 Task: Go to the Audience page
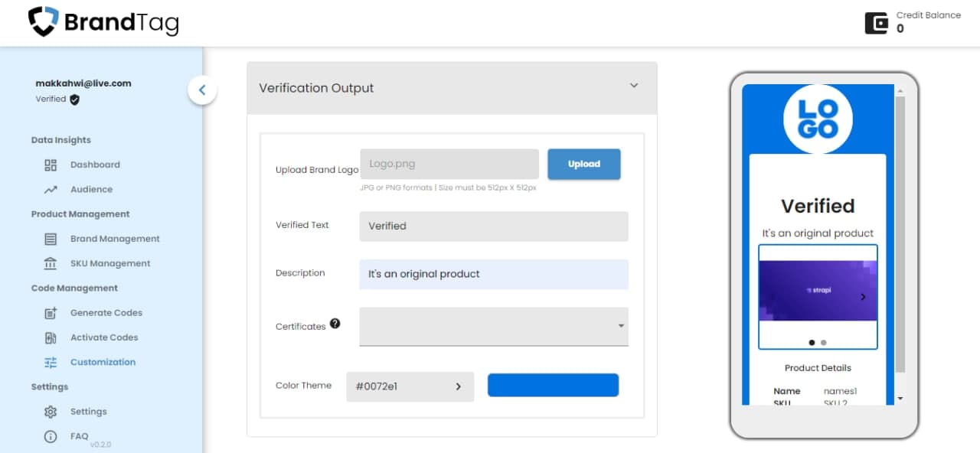[91, 189]
